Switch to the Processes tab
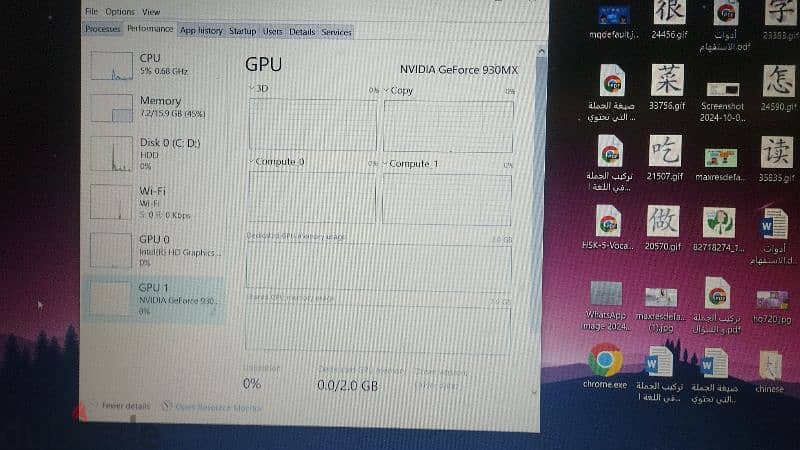This screenshot has height=450, width=800. pyautogui.click(x=103, y=29)
